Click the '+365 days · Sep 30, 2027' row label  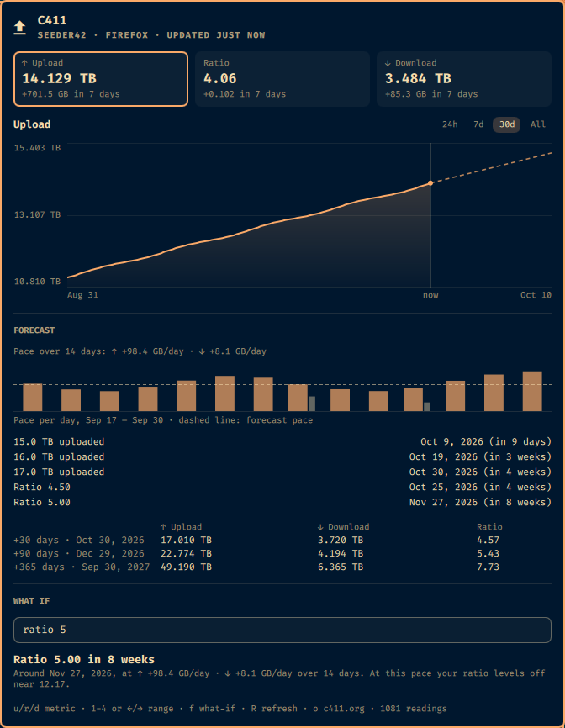(x=82, y=567)
